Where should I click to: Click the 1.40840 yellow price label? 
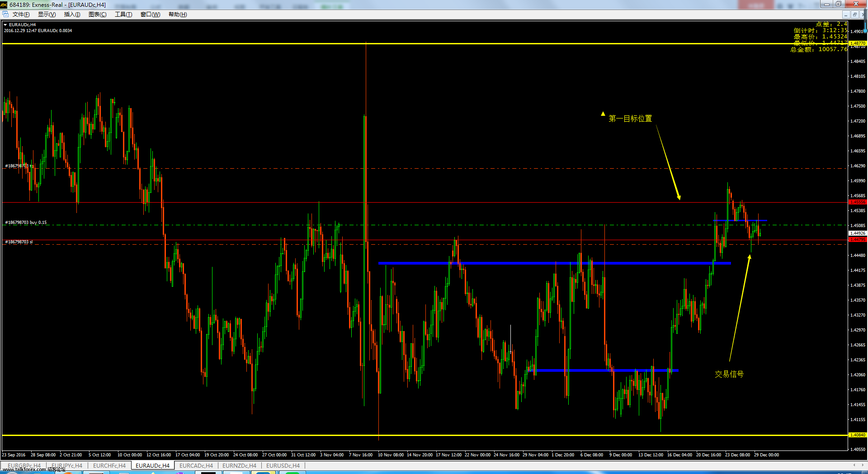[x=858, y=435]
